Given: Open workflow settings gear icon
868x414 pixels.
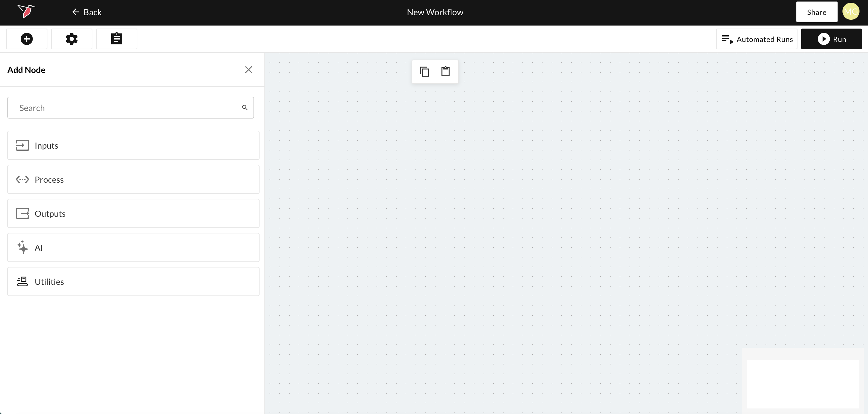Looking at the screenshot, I should (71, 39).
